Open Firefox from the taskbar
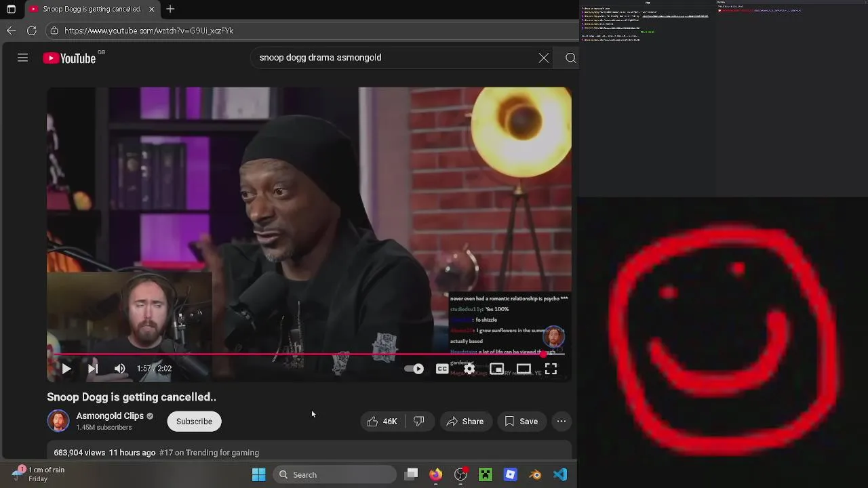 [x=435, y=474]
